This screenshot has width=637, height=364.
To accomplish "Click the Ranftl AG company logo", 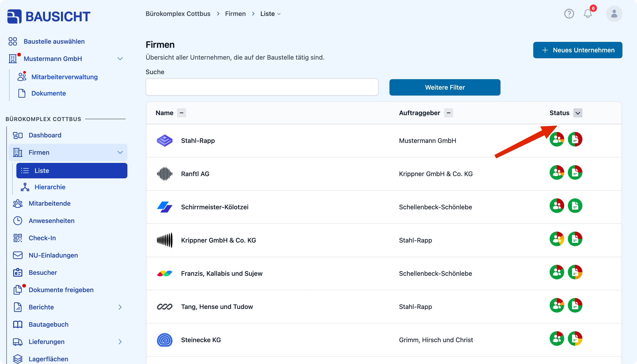I will 164,174.
